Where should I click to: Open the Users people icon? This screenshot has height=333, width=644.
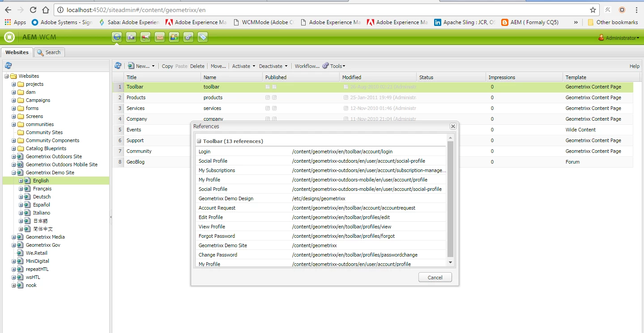click(x=174, y=37)
